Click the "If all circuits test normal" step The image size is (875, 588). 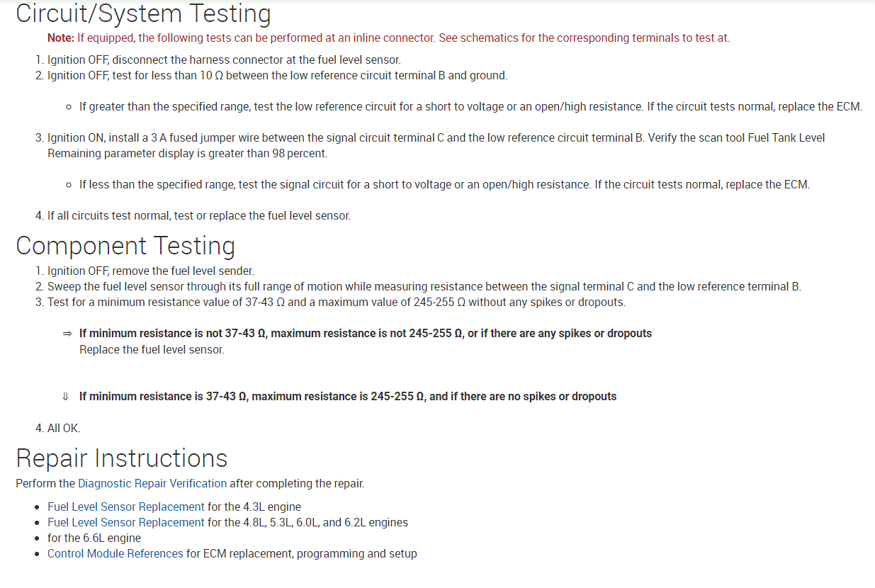(x=198, y=216)
